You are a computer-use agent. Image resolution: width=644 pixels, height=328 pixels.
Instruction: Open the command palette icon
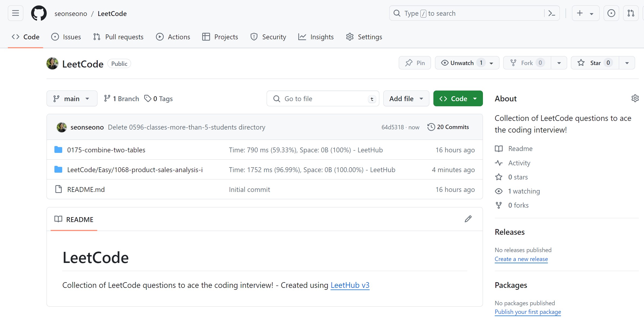(552, 13)
